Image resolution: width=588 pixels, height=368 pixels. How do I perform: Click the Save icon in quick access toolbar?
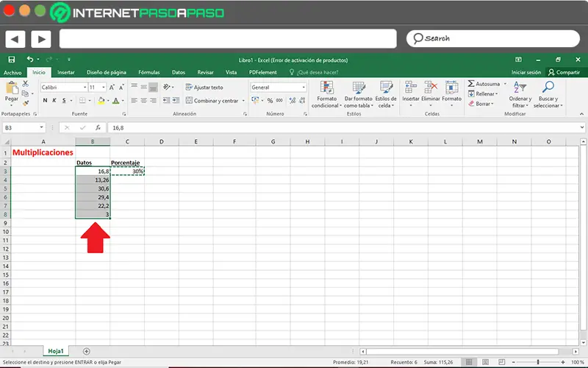click(12, 60)
